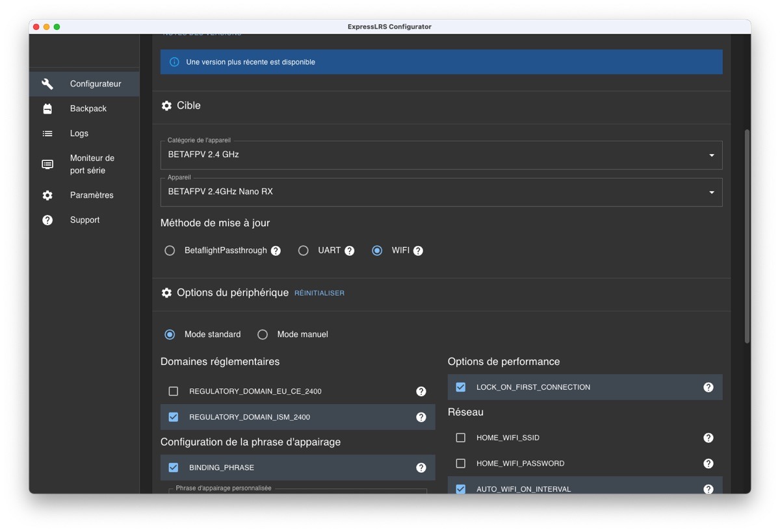This screenshot has height=532, width=780.
Task: Click the Support question mark icon
Action: point(47,220)
